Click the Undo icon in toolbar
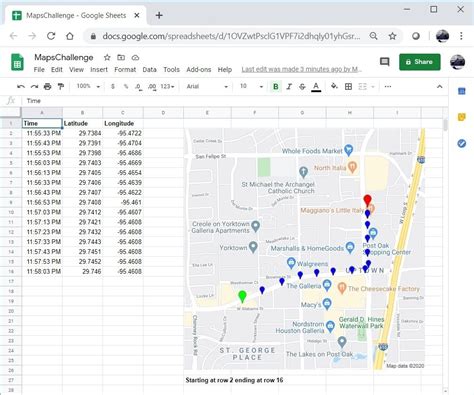Viewport: 474px width, 395px height. pos(21,87)
